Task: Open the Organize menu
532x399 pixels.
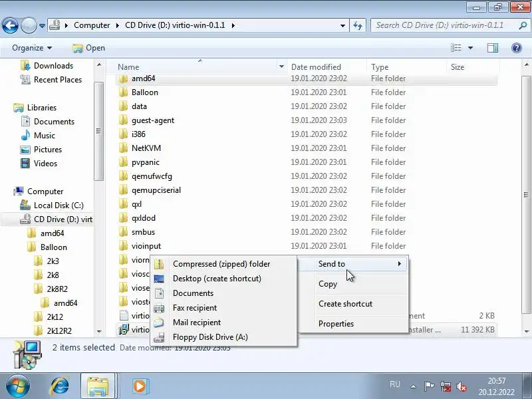Action: [x=32, y=48]
